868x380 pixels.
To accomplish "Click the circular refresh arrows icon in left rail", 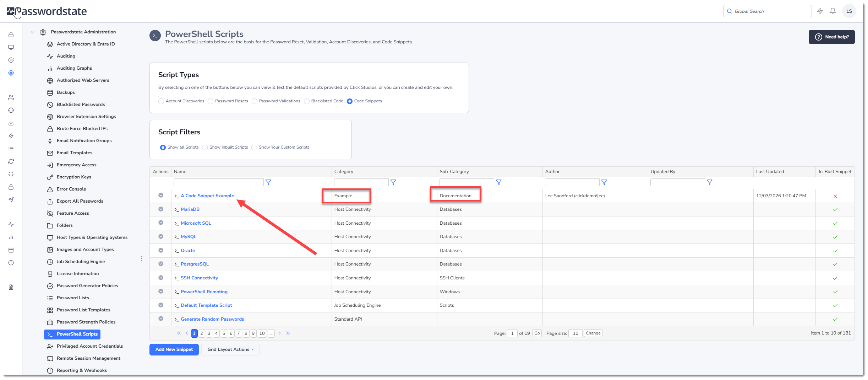I will [11, 161].
